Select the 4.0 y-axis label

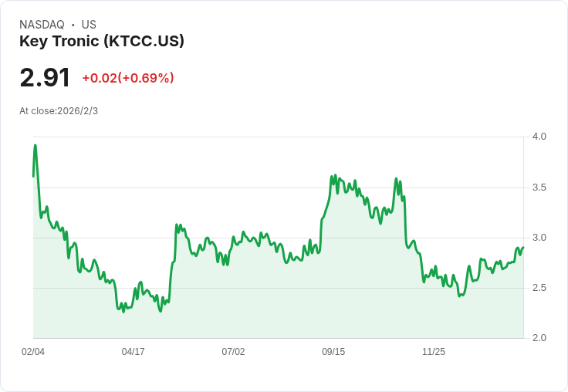click(539, 137)
